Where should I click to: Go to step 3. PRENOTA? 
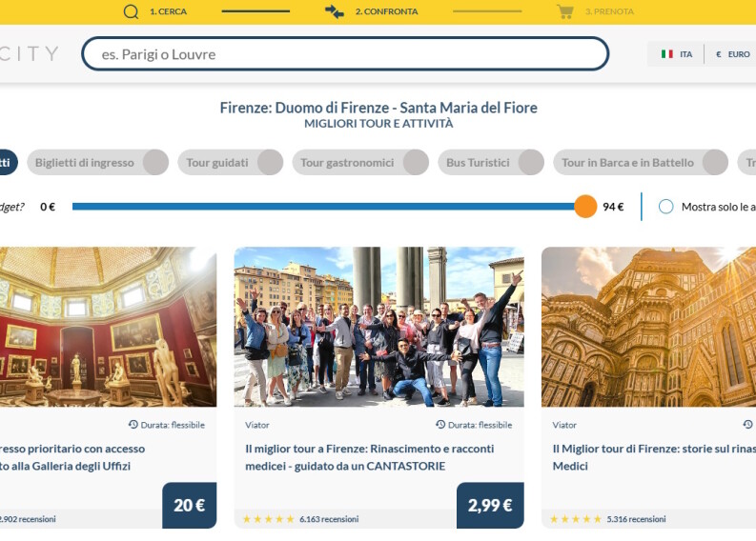(x=609, y=11)
